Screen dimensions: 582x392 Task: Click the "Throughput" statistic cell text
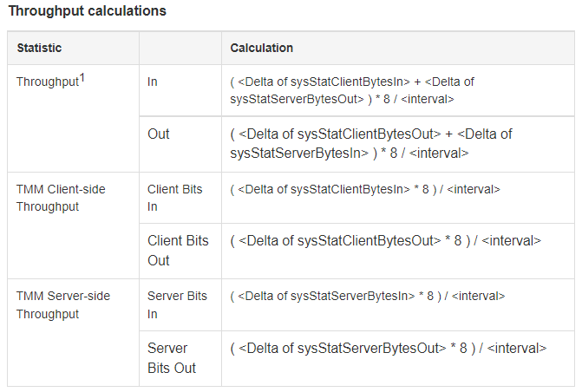(47, 82)
